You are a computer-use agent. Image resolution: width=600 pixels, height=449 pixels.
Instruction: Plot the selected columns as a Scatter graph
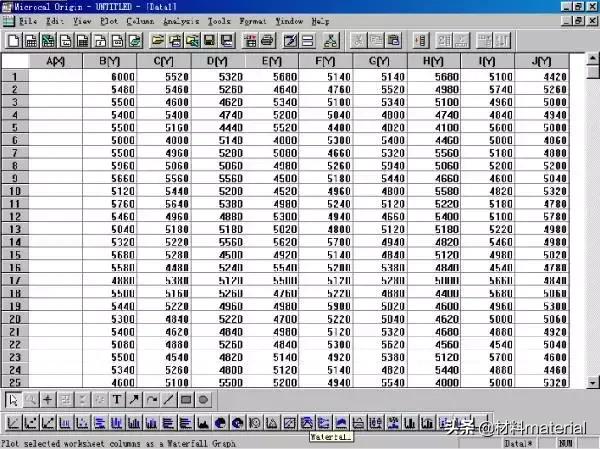31,423
